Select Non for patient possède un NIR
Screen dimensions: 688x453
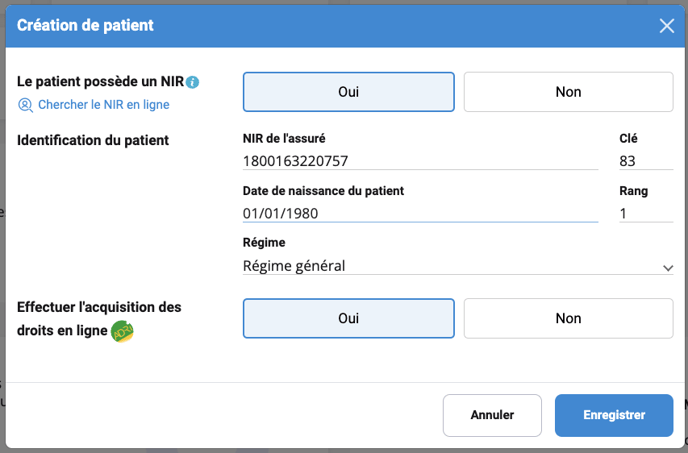click(568, 92)
